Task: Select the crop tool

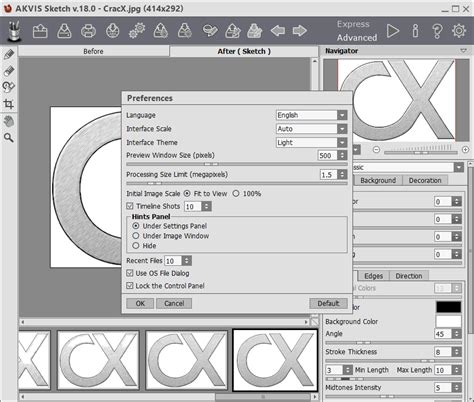Action: [x=9, y=104]
